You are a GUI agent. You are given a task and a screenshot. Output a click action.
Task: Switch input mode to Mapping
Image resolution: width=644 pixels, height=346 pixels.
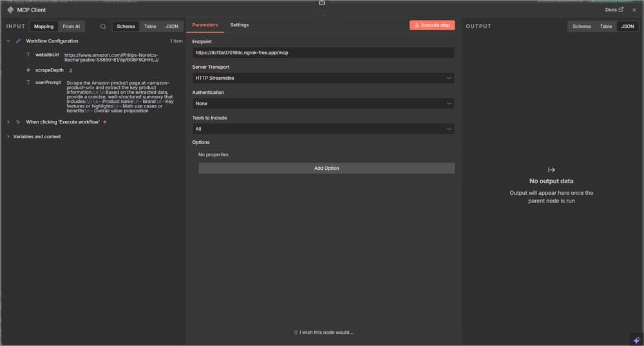coord(44,26)
